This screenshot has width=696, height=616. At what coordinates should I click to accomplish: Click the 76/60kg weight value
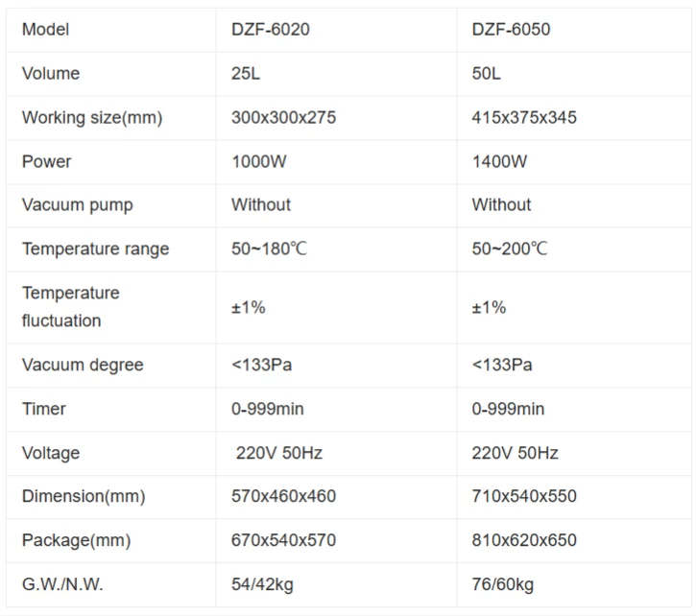pos(503,584)
